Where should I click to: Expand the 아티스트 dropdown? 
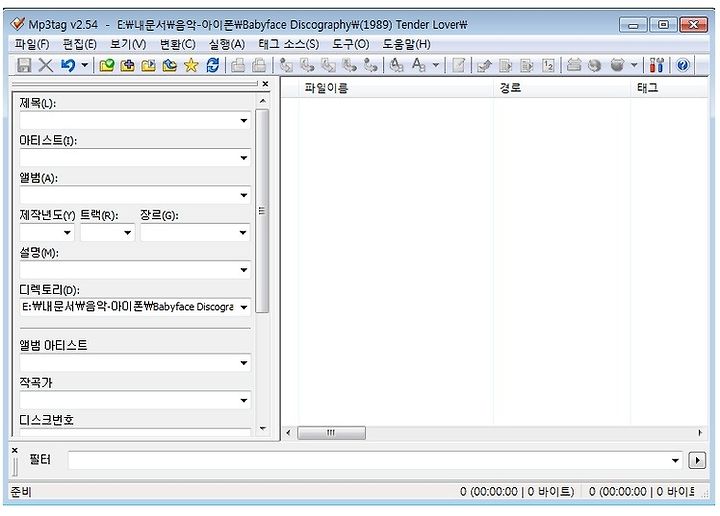[244, 158]
